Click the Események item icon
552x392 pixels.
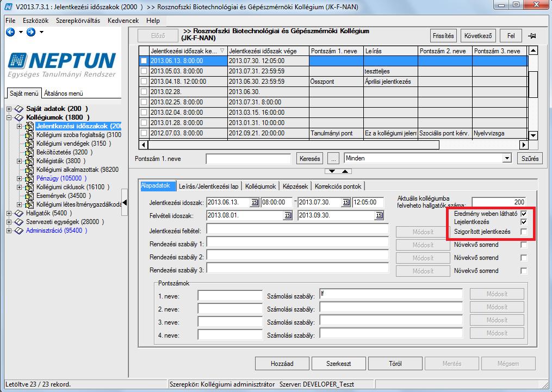[x=29, y=196]
